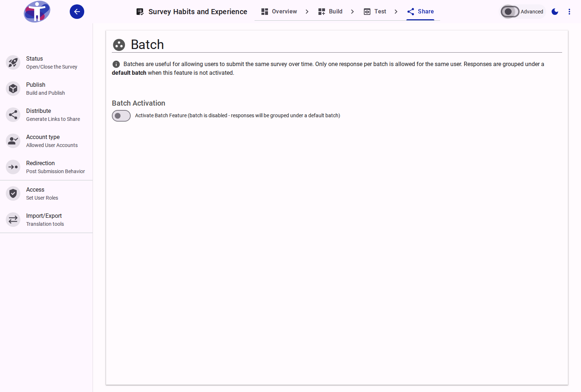Go back using the blue arrow button
The image size is (581, 392).
coord(77,12)
